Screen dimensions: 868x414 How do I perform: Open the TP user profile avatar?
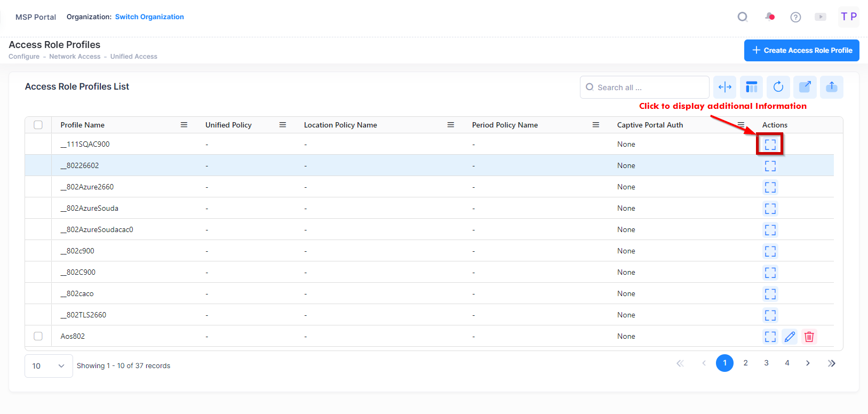tap(848, 17)
